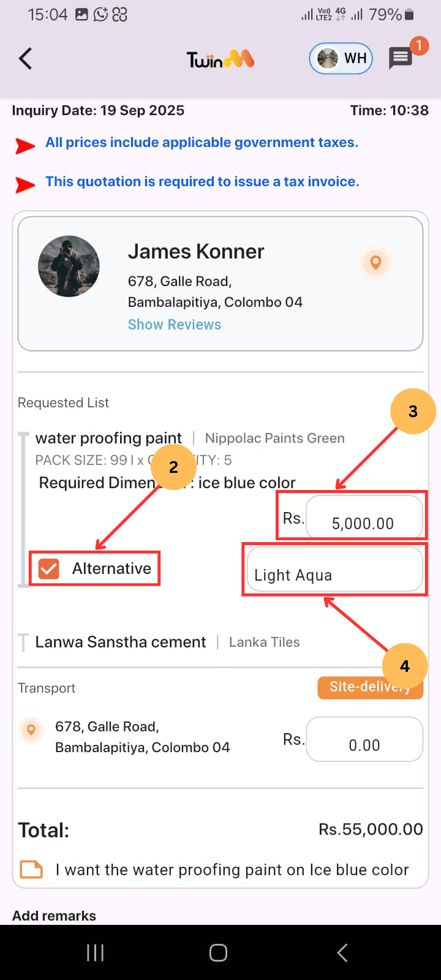This screenshot has width=441, height=980.
Task: Edit the transport cost field
Action: coord(364,739)
